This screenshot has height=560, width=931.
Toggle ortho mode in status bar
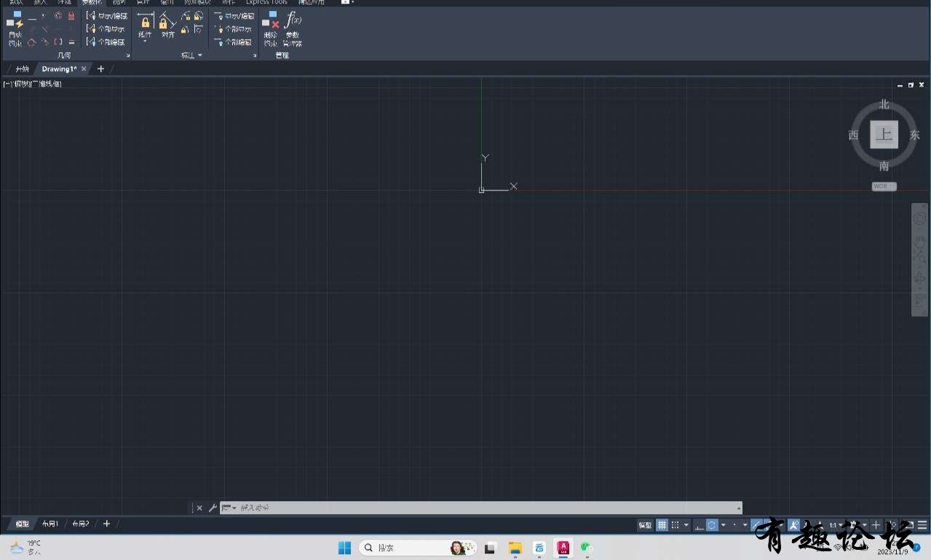pyautogui.click(x=699, y=525)
